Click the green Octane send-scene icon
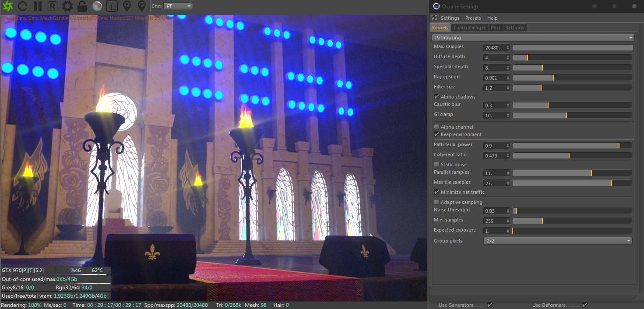This screenshot has width=644, height=309. coord(8,6)
